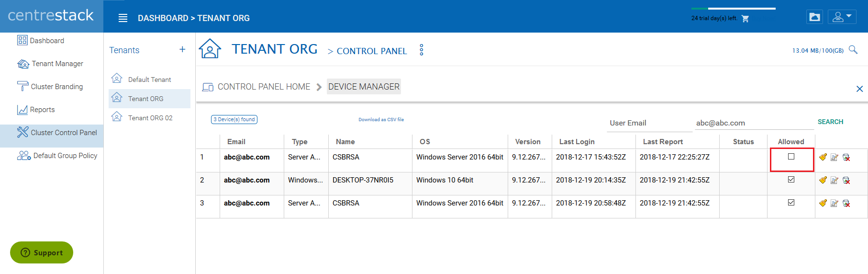Click the User Email filter field

point(649,123)
